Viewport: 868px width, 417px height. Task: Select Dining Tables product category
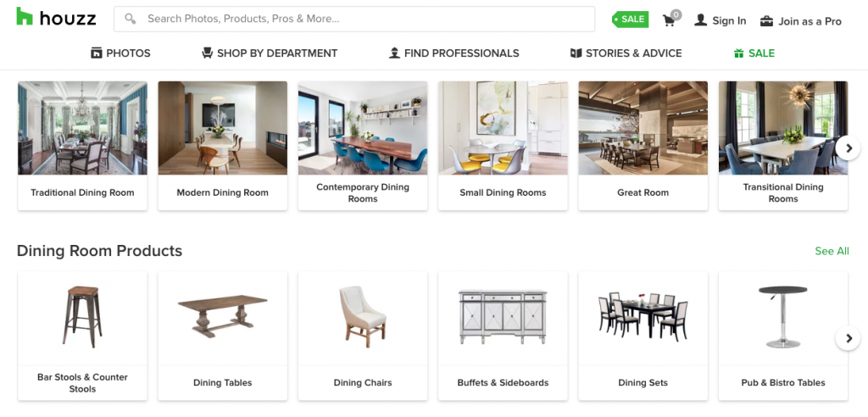223,336
